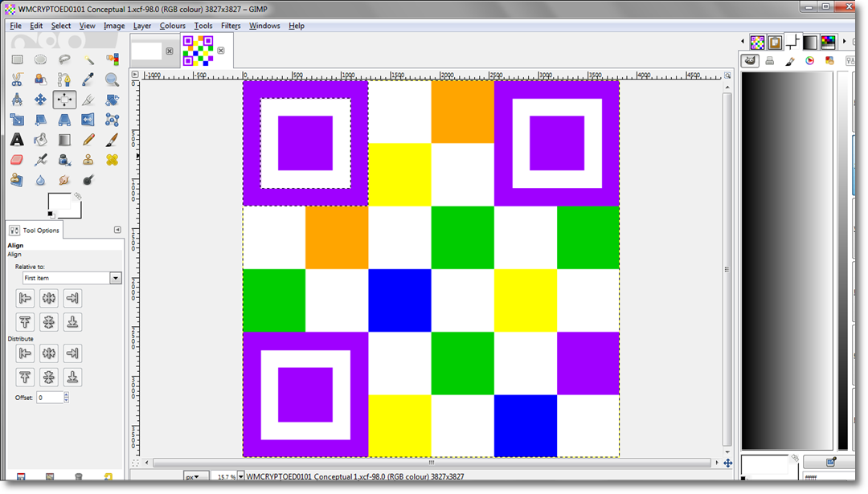This screenshot has width=868, height=494.
Task: Open the image menu at ruler corner
Action: 135,74
